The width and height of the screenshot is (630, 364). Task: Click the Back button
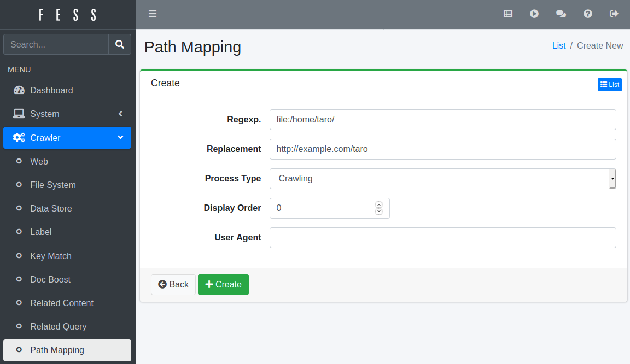(x=173, y=285)
